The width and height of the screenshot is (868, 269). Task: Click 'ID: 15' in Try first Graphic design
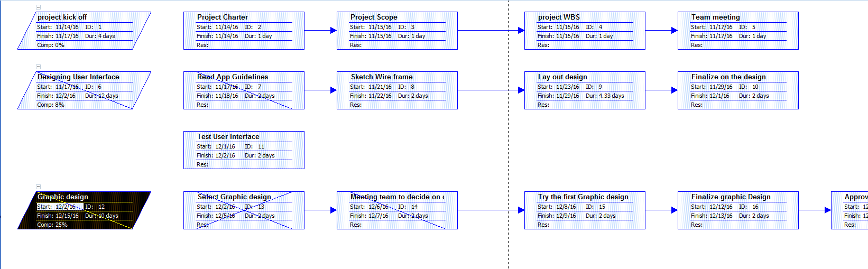(595, 207)
